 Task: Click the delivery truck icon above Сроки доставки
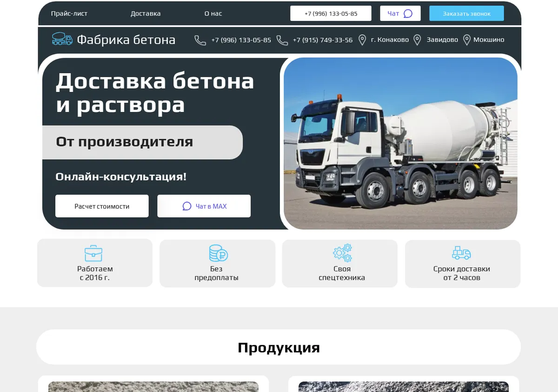click(461, 253)
